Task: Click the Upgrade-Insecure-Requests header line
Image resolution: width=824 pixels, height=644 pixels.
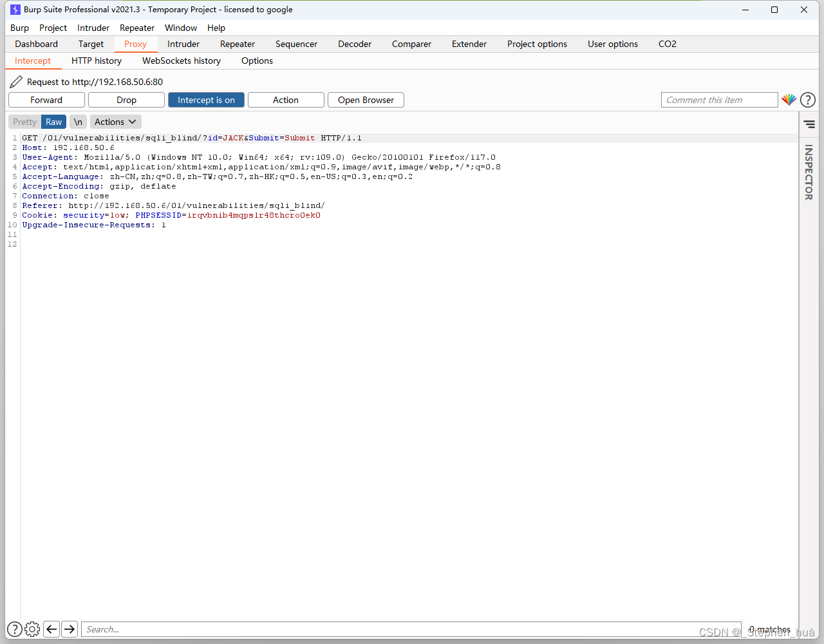Action: 94,225
